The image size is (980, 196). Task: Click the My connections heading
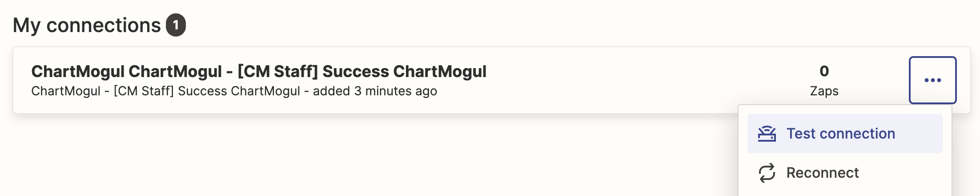tap(87, 25)
